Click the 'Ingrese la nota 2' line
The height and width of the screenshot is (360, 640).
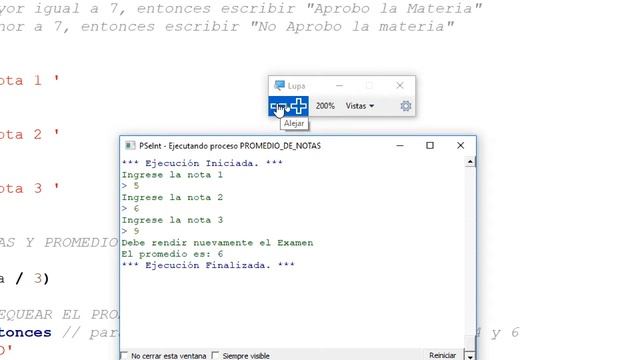(x=172, y=198)
